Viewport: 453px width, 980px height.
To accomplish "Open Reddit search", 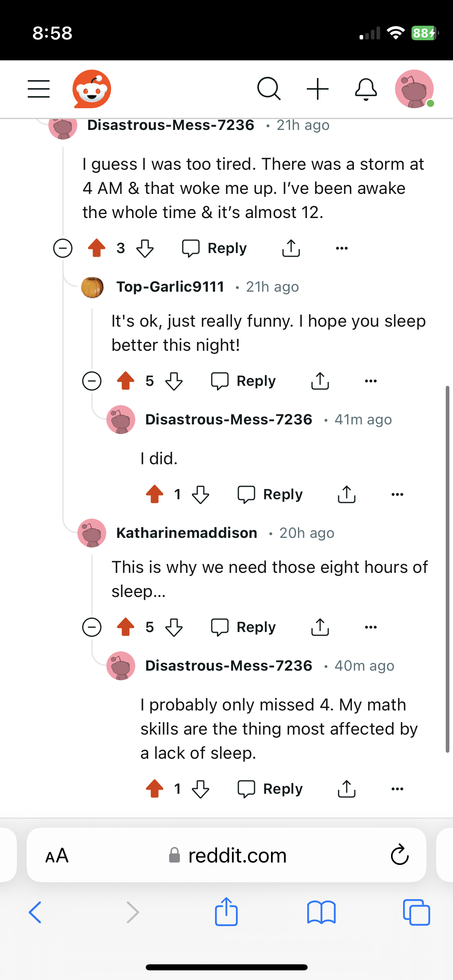I will 269,89.
